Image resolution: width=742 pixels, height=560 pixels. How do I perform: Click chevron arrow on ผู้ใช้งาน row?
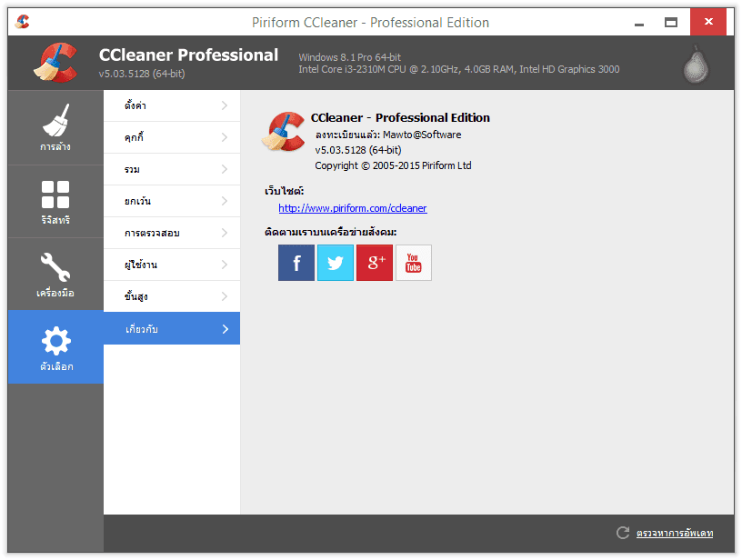[225, 265]
